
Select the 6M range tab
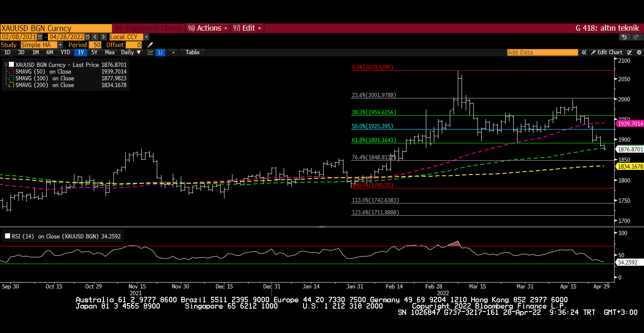(50, 52)
